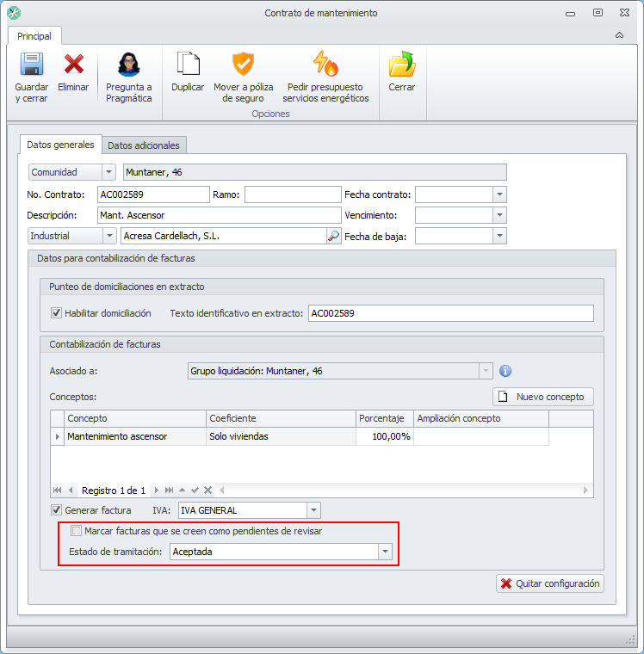Toggle Habilitar domiciliación checkbox
This screenshot has height=654, width=644.
[56, 313]
